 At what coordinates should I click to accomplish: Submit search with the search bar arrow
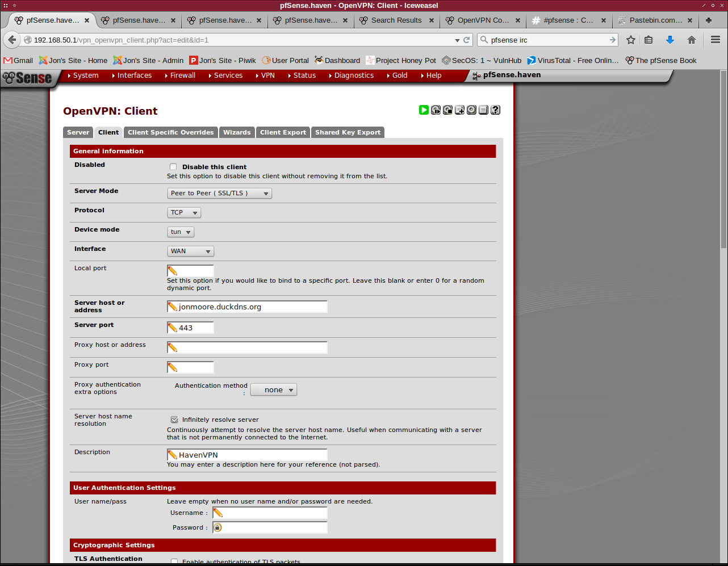pos(612,40)
